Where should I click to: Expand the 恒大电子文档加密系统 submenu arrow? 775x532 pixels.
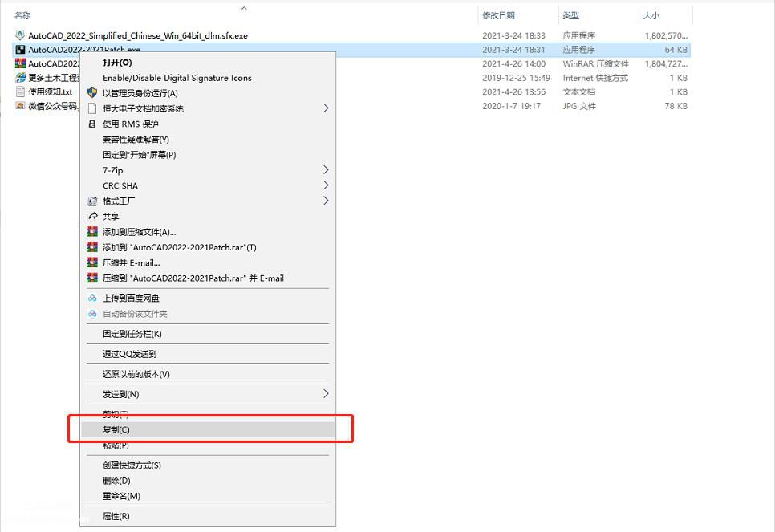click(326, 108)
